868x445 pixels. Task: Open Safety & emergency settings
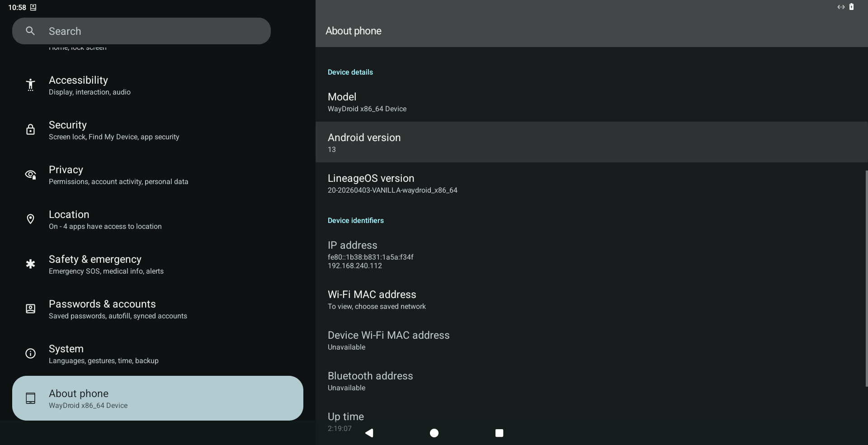tap(158, 264)
